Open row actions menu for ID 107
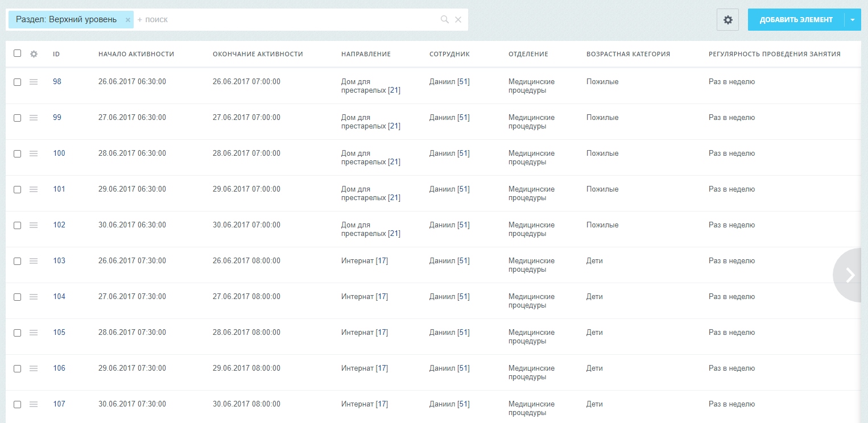The height and width of the screenshot is (423, 868). (34, 404)
